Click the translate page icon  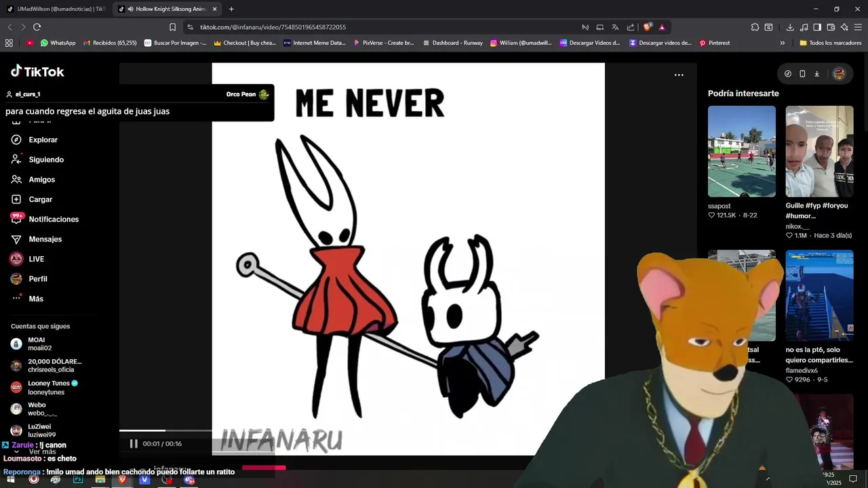click(x=615, y=27)
